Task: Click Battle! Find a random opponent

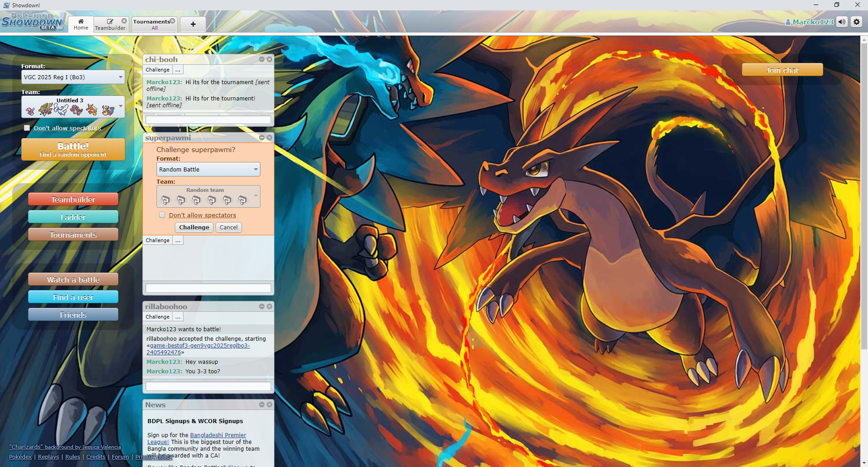Action: point(73,149)
